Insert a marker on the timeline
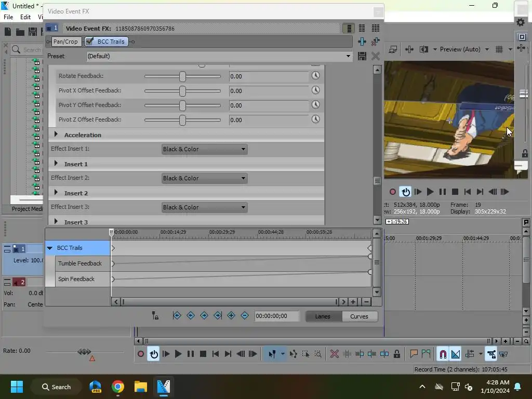The height and width of the screenshot is (399, 532). (x=414, y=354)
